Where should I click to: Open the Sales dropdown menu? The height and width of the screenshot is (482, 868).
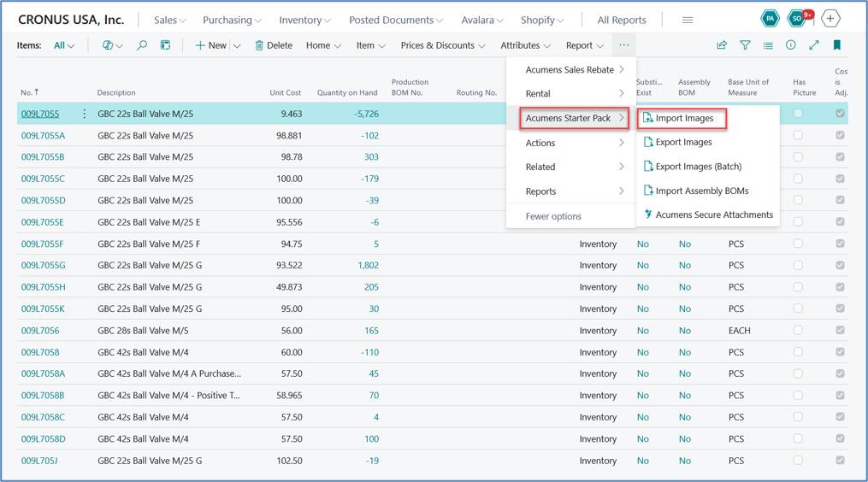pos(170,20)
